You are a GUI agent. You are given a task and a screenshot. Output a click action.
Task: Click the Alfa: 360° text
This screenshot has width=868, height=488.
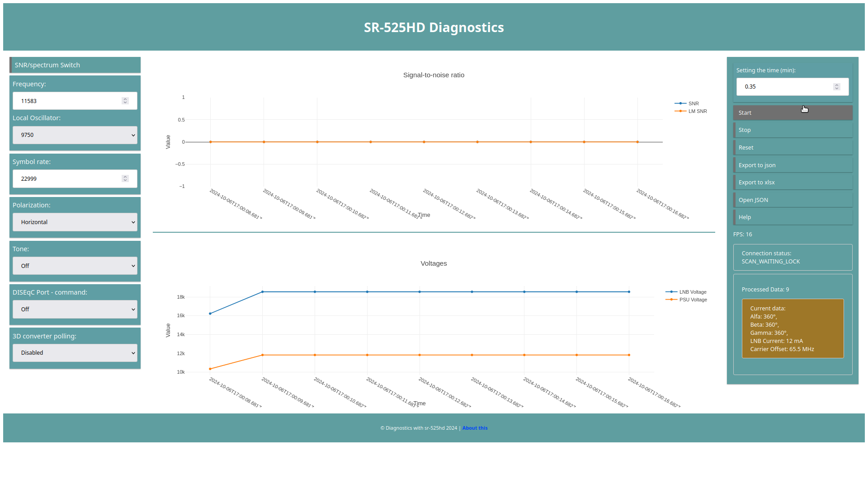tap(764, 317)
